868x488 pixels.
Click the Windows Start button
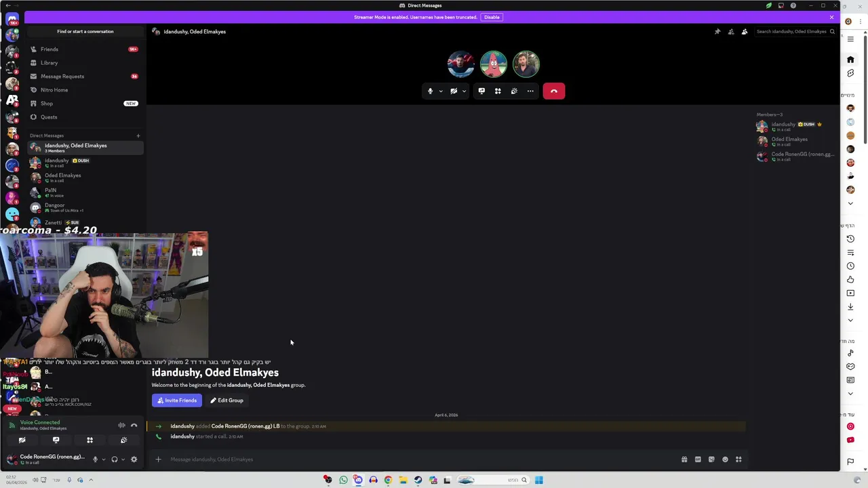click(x=538, y=480)
